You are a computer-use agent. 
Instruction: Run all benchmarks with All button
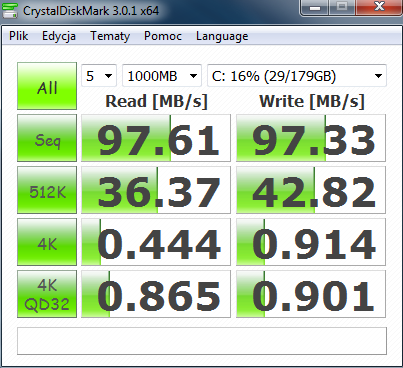[x=47, y=86]
